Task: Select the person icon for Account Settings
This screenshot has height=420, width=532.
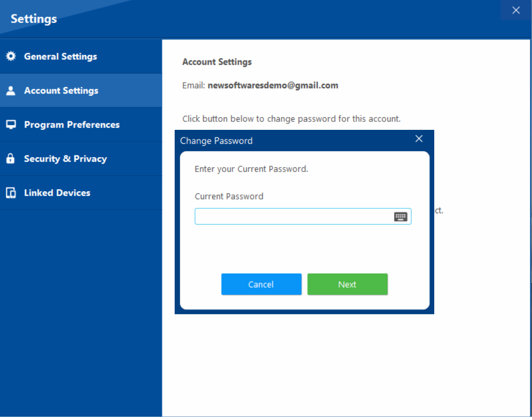Action: 11,90
